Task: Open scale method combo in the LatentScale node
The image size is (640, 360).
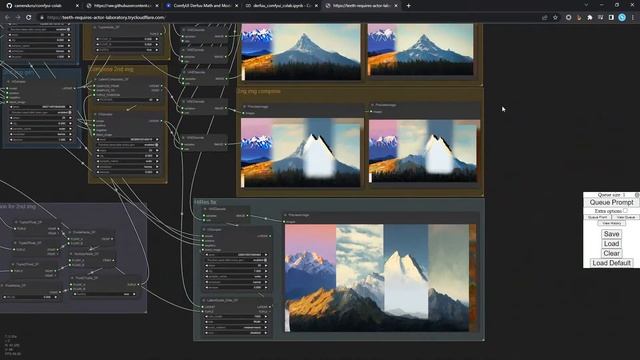Action: 236,327
